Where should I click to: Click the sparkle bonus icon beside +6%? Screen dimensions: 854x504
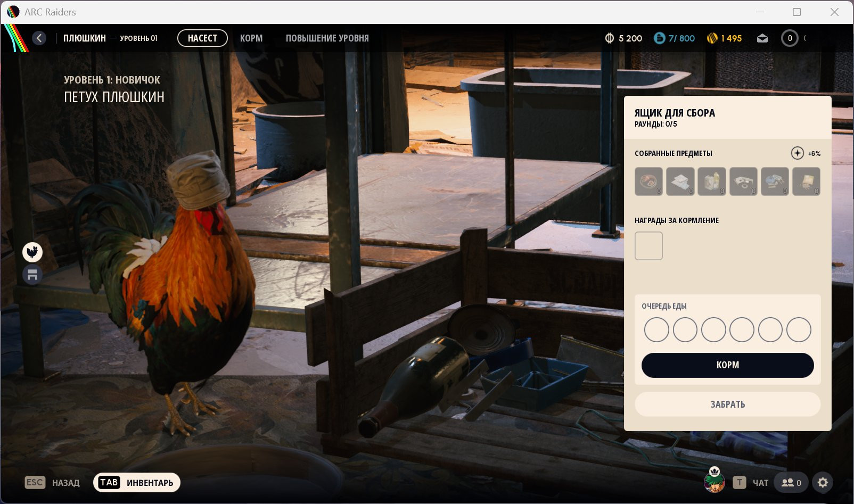pos(797,153)
